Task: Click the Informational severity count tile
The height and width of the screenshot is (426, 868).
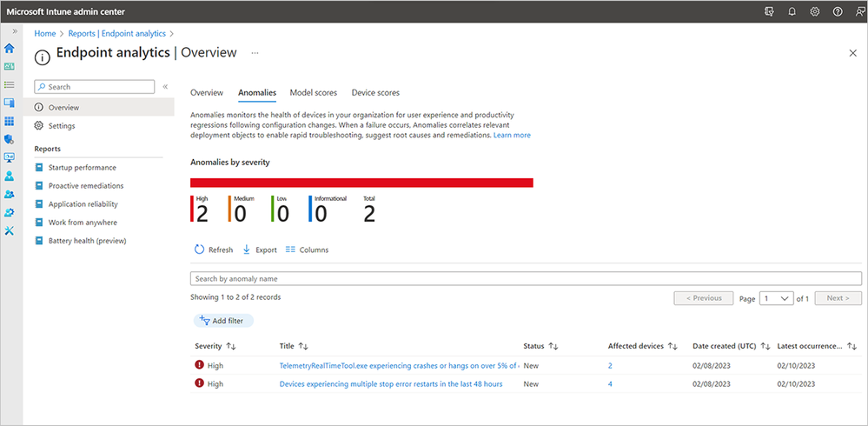Action: point(328,209)
